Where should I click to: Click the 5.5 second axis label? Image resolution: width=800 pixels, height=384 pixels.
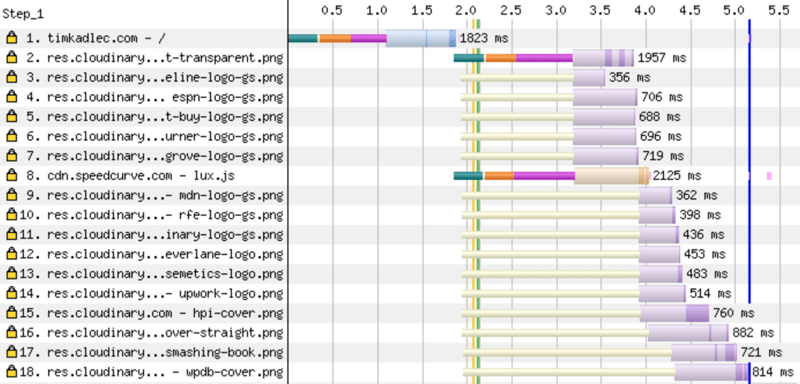tap(779, 10)
